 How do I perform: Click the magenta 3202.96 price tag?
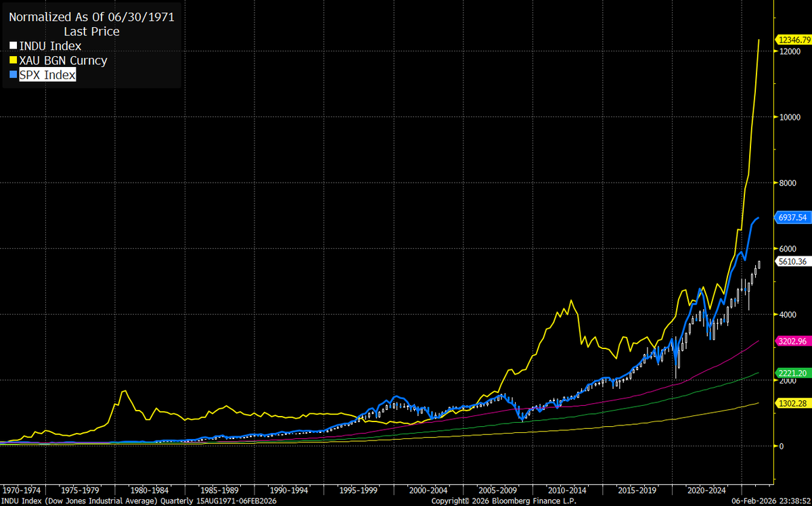[794, 341]
